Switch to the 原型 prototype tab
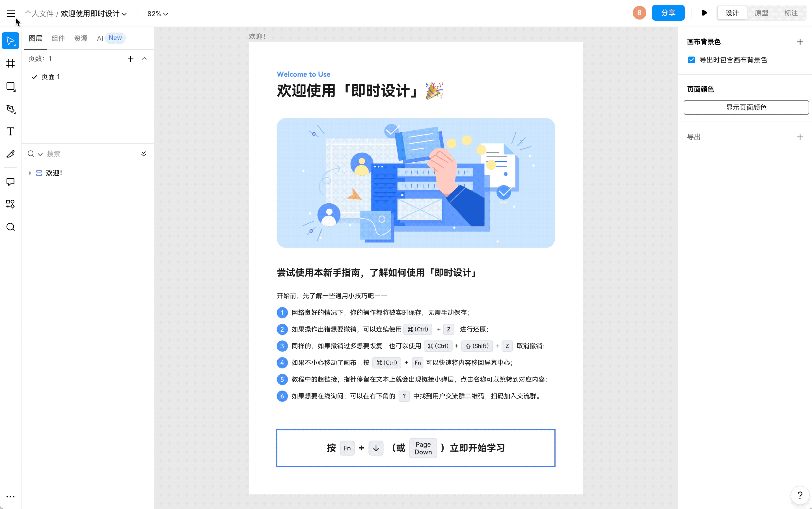This screenshot has width=812, height=509. [761, 13]
